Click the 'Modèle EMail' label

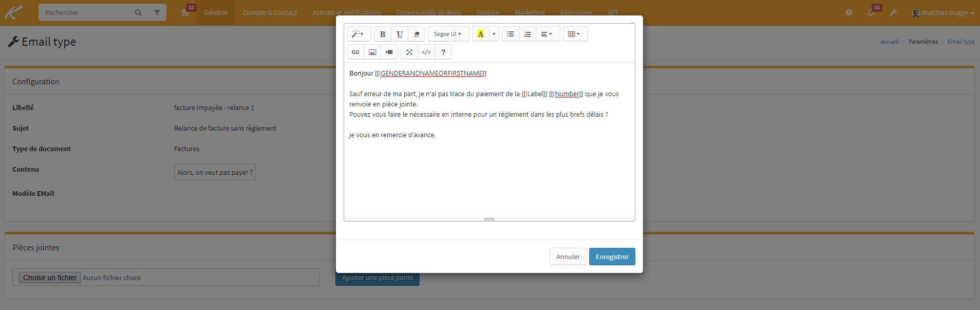click(33, 193)
